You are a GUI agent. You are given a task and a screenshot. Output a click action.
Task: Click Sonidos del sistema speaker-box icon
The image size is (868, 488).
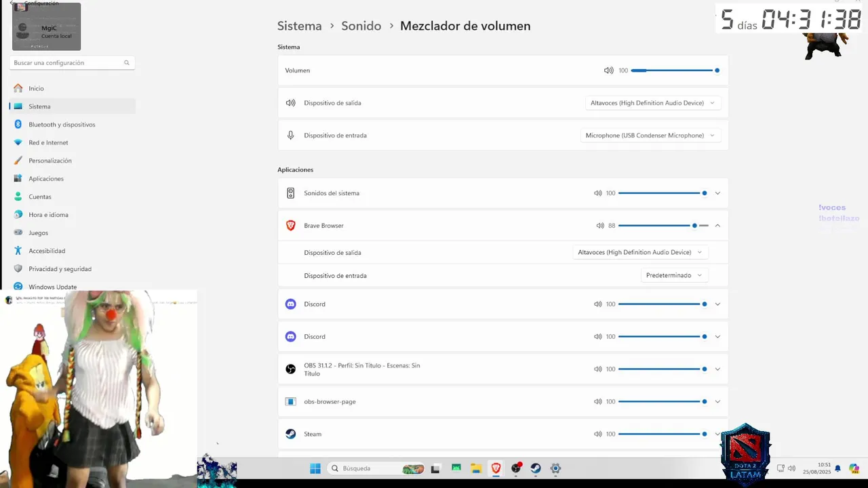[290, 193]
